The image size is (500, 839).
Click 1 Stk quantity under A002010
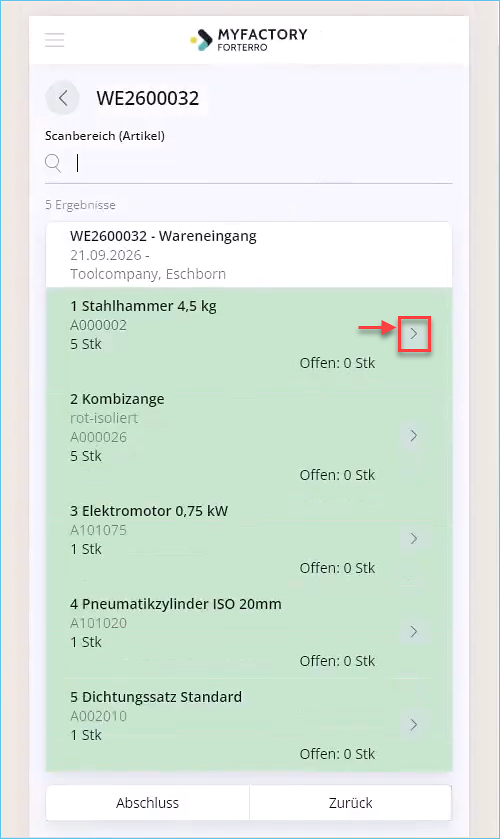86,735
